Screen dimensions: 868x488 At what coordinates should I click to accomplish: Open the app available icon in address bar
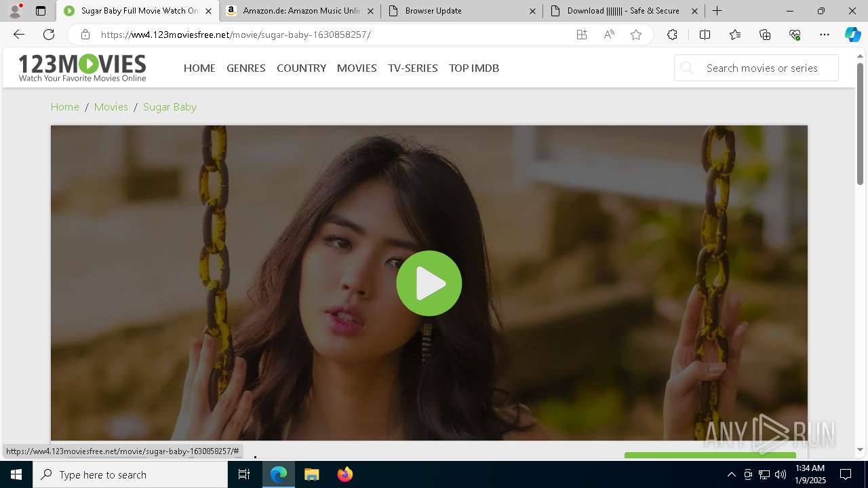582,35
